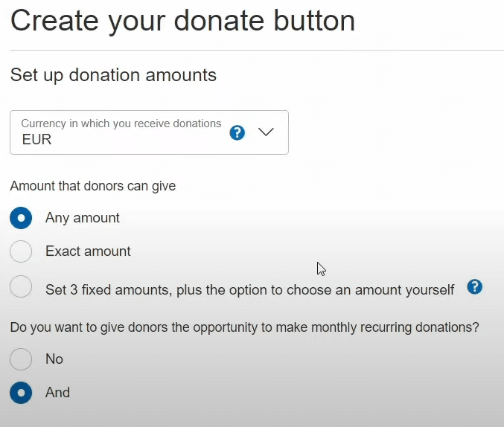The image size is (504, 427).
Task: Choose the 'Exact amount' radio circle
Action: [21, 251]
